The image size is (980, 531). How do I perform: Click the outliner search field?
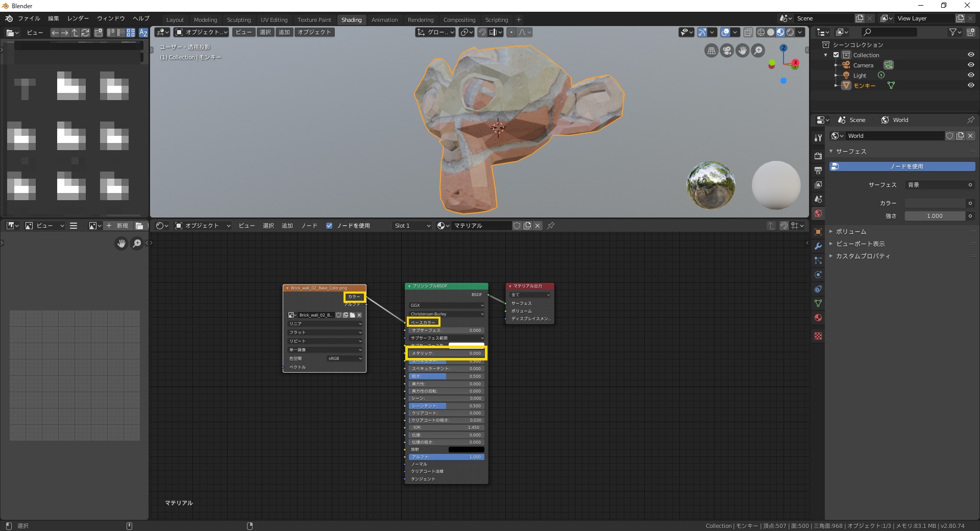(x=889, y=32)
